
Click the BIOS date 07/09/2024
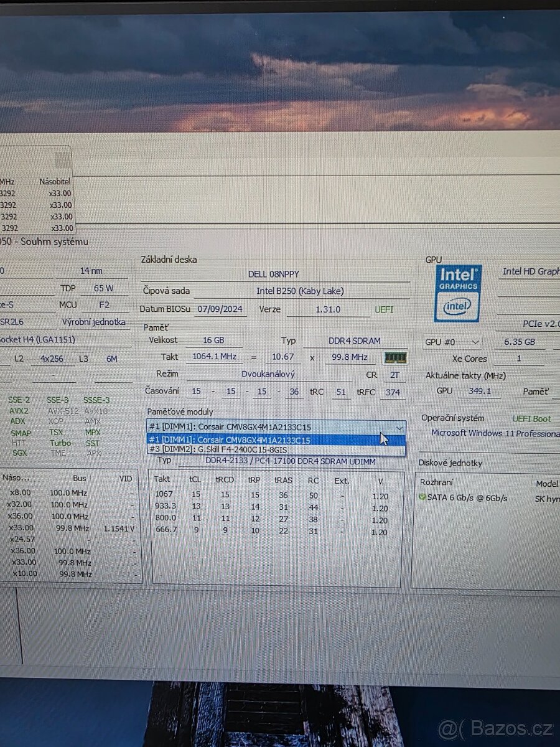pos(219,309)
